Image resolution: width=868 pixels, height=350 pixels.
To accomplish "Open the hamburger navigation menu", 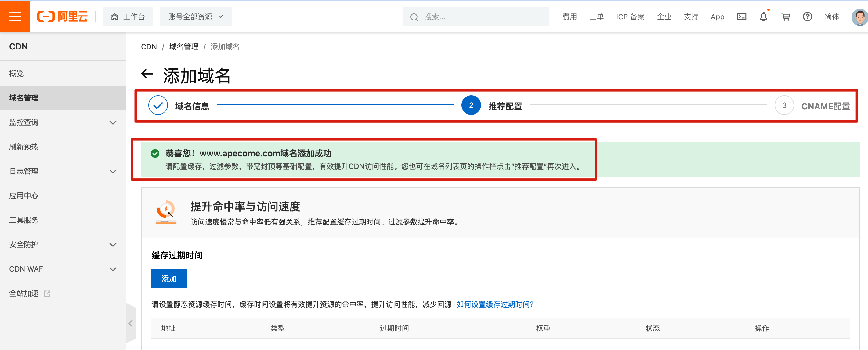I will (14, 16).
